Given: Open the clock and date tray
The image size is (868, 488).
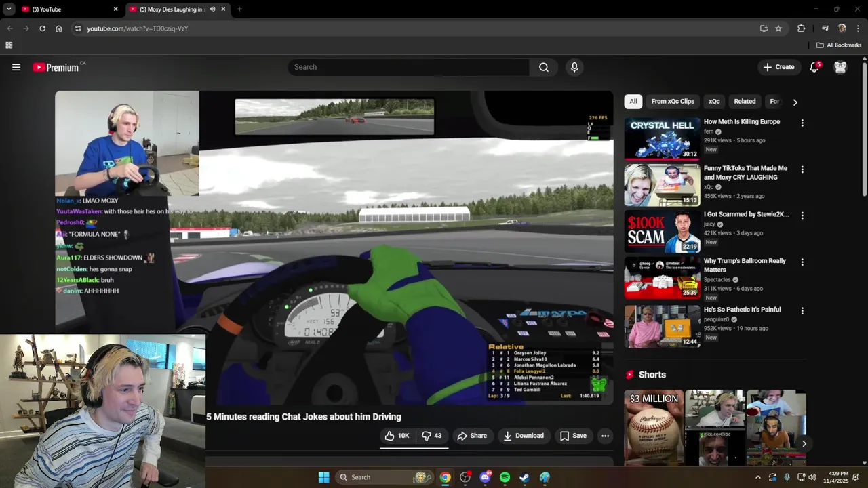Looking at the screenshot, I should 838,477.
